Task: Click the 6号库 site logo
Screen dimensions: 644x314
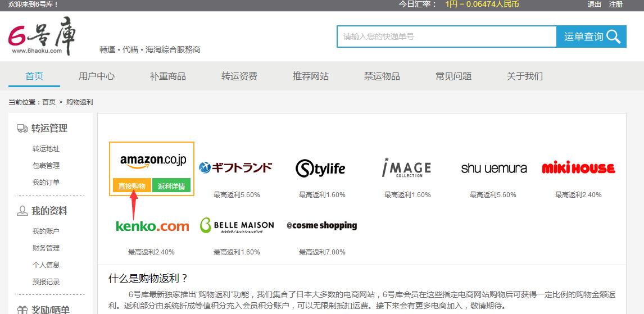Action: click(x=42, y=36)
